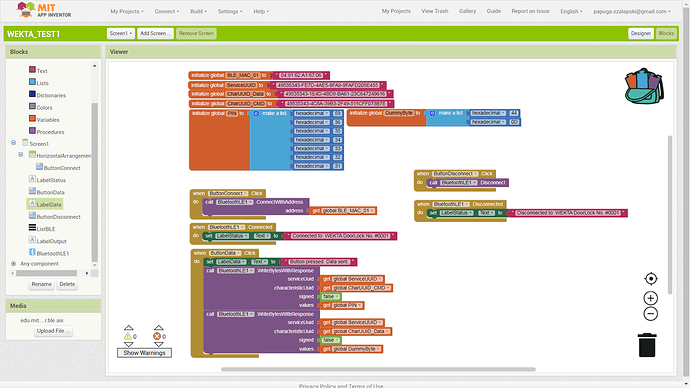Click the horizontal scrollbar in viewer

[378, 370]
